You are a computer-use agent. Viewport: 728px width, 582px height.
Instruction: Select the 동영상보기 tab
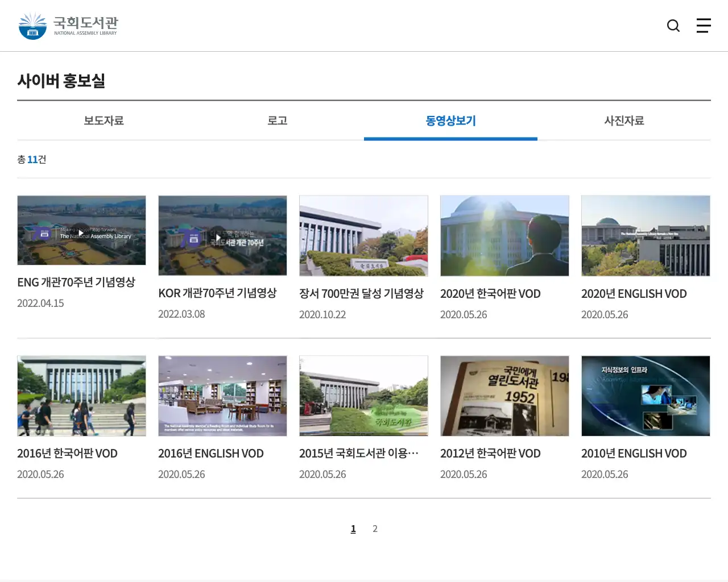(450, 120)
